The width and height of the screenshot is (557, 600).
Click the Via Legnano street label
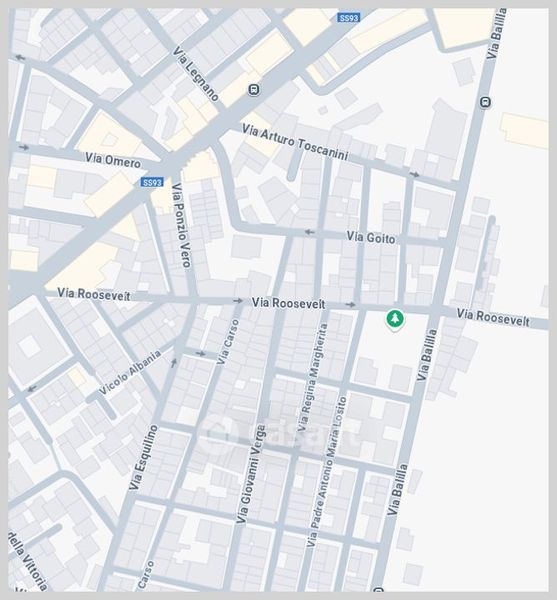(196, 74)
